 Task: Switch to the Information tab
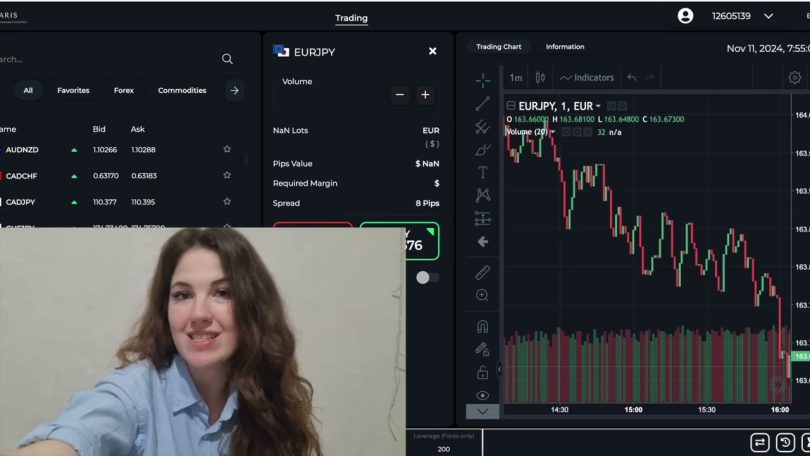565,47
